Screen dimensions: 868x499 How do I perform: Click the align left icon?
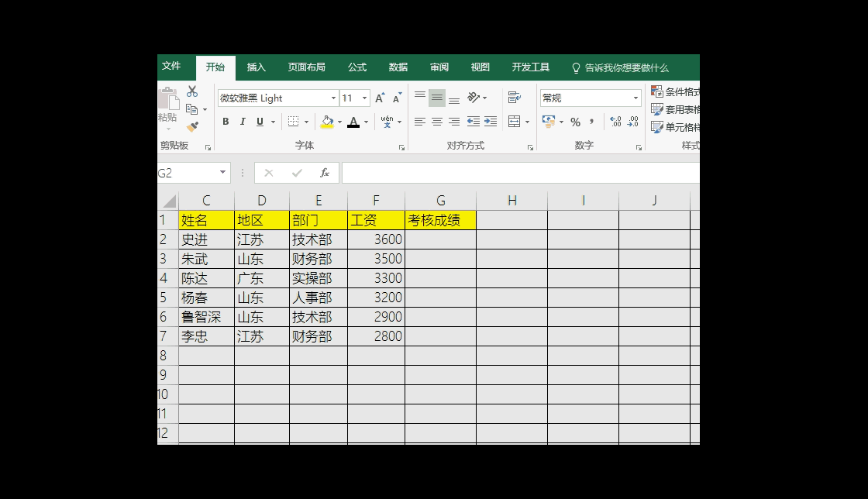click(x=420, y=122)
